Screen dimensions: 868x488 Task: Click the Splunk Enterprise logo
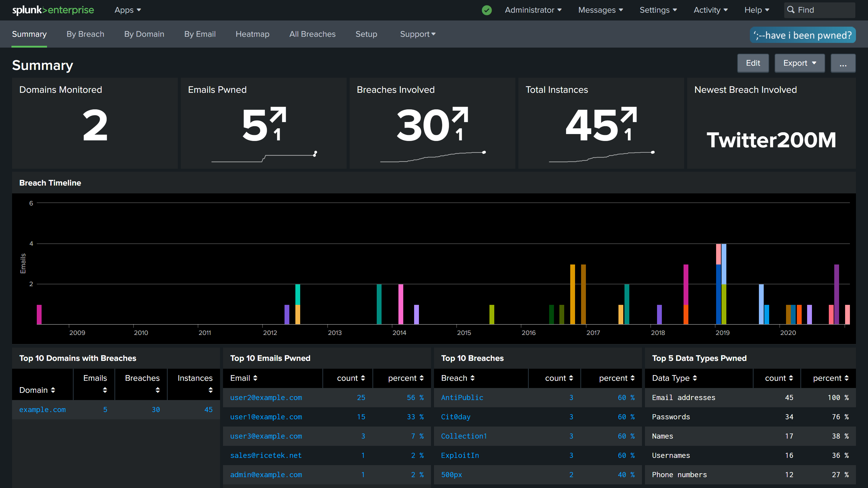coord(53,10)
